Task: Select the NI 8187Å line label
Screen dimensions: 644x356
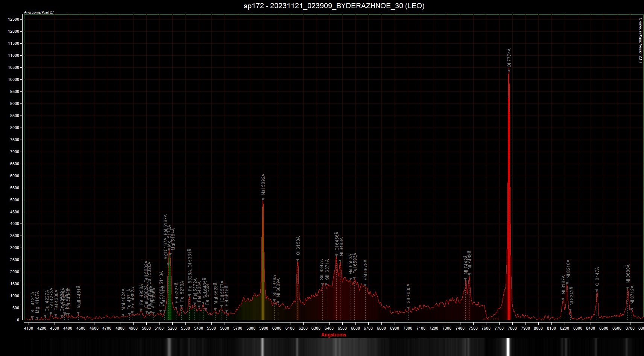Action: pos(563,285)
